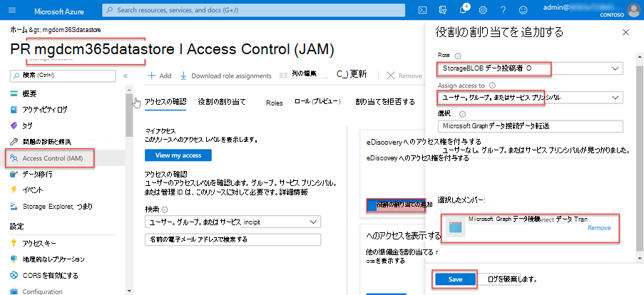The height and width of the screenshot is (295, 644).
Task: Open the notifications bell
Action: pyautogui.click(x=463, y=10)
